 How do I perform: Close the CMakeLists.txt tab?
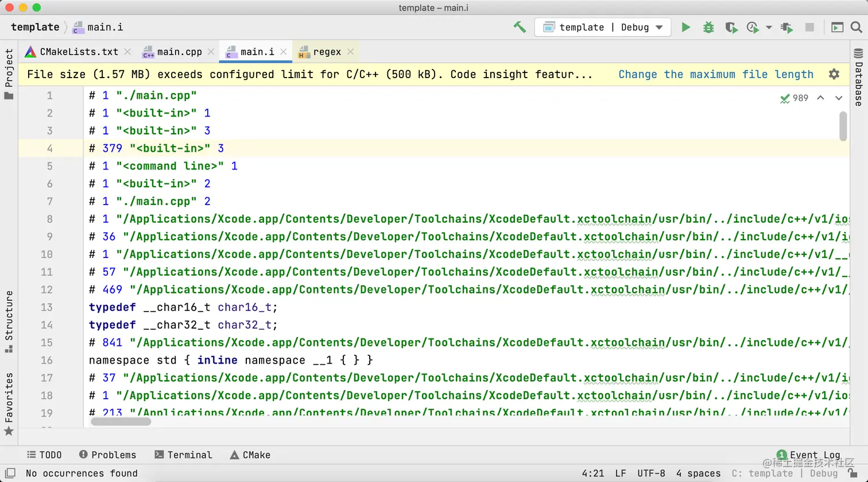(127, 52)
